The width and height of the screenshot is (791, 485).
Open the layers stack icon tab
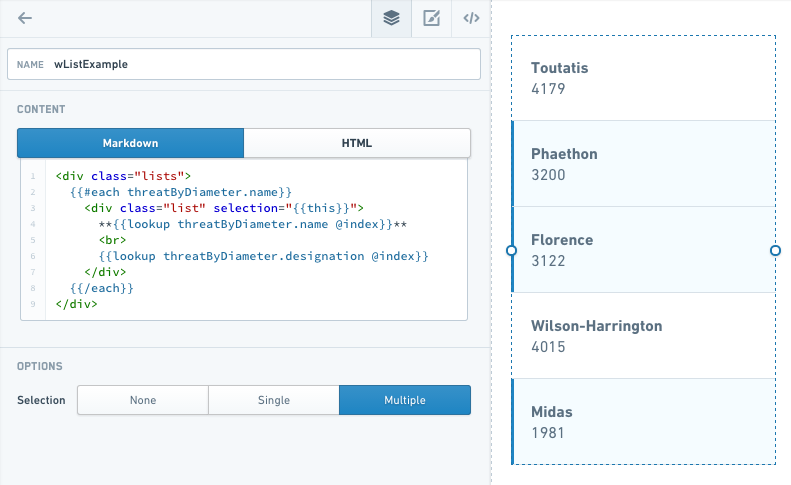391,18
